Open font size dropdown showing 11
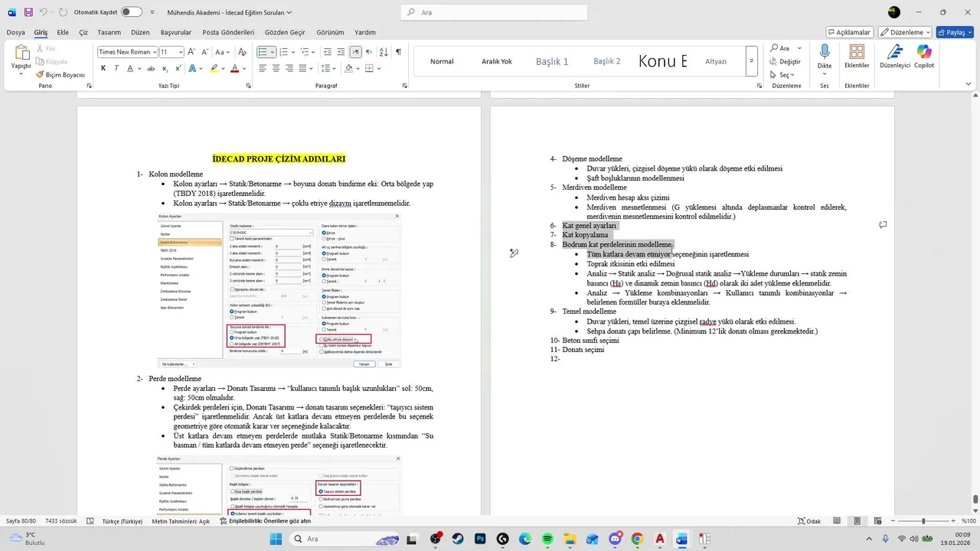 tap(181, 52)
